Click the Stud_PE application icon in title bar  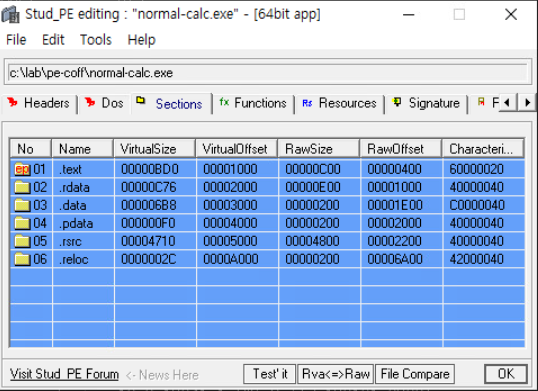[x=10, y=14]
